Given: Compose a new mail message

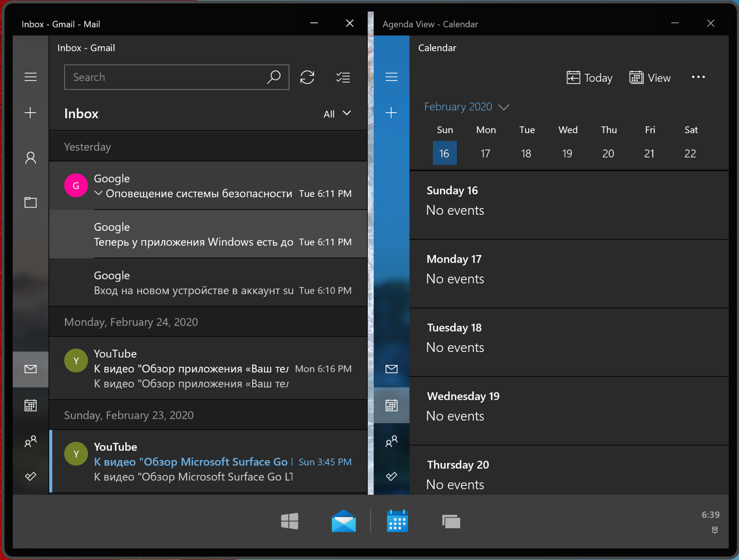Looking at the screenshot, I should click(31, 113).
